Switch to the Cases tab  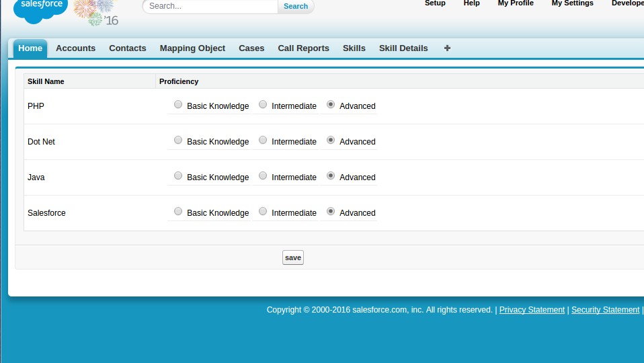(x=251, y=48)
